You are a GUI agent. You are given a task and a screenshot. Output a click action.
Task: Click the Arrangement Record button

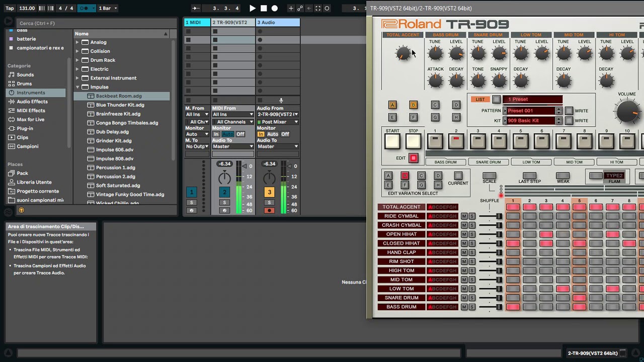(274, 8)
